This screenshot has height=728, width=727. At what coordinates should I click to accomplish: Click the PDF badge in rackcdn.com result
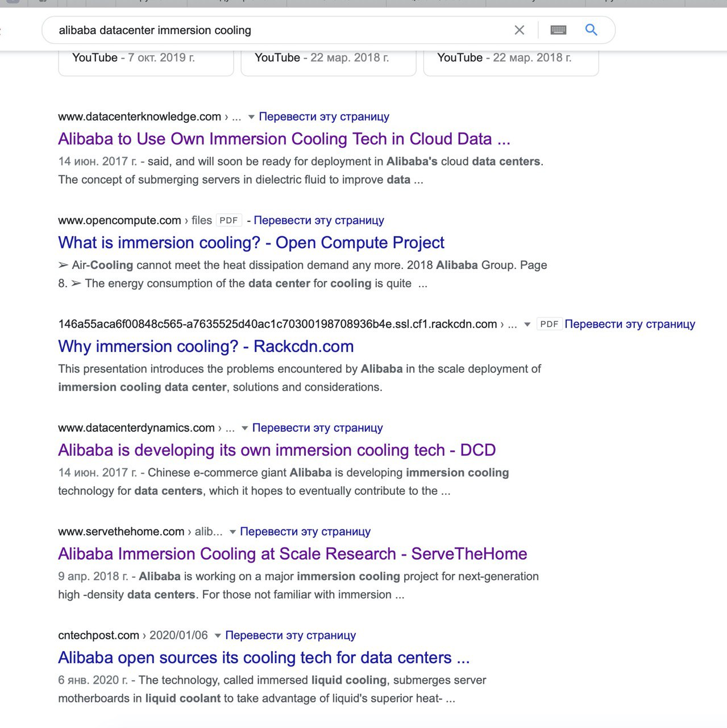[549, 324]
